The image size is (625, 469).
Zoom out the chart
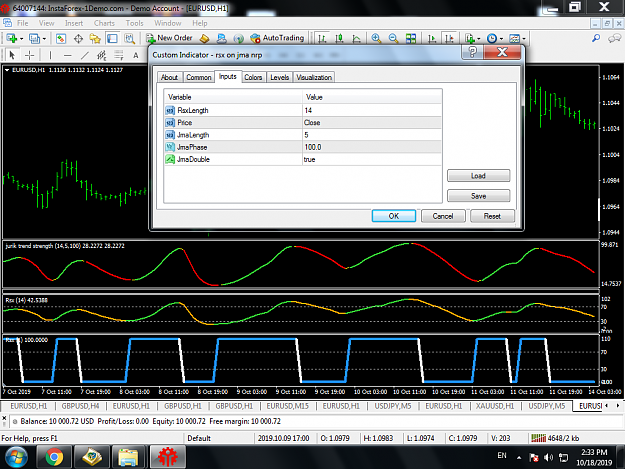tap(393, 39)
